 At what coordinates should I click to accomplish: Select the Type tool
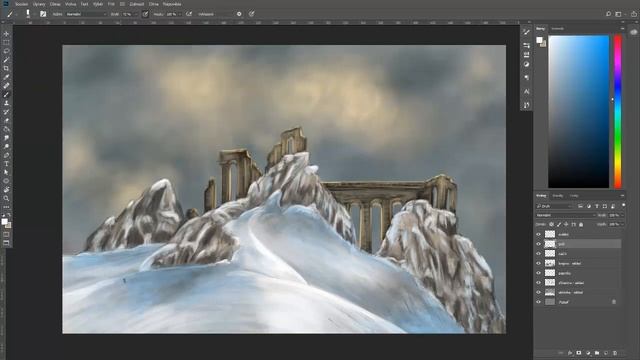tap(6, 164)
